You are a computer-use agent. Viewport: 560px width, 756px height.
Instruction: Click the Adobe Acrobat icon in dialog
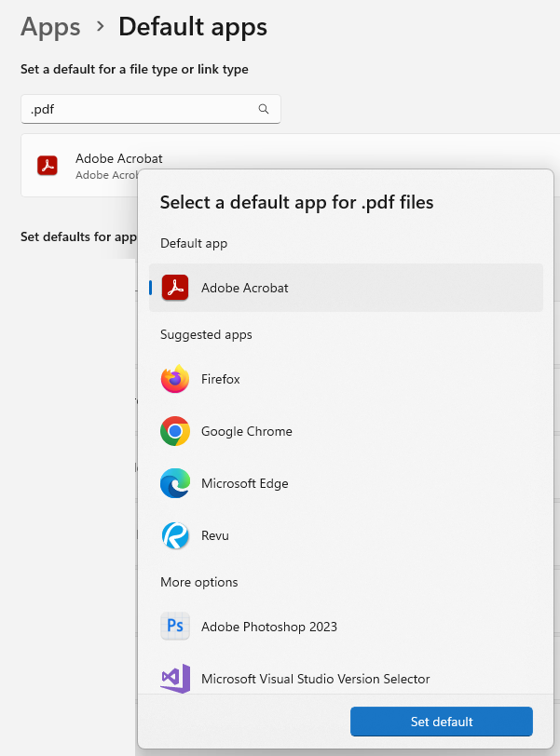[174, 288]
